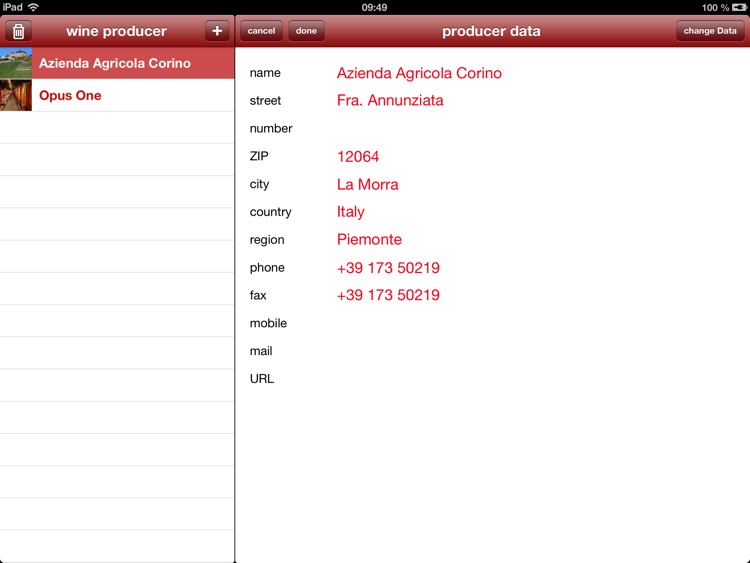Click the 'name' field label

click(x=265, y=73)
